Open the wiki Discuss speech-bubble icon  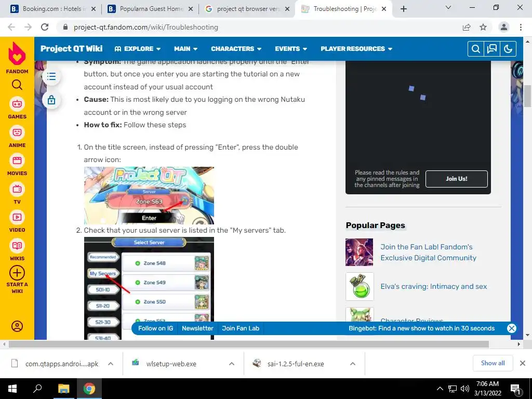[x=491, y=49]
